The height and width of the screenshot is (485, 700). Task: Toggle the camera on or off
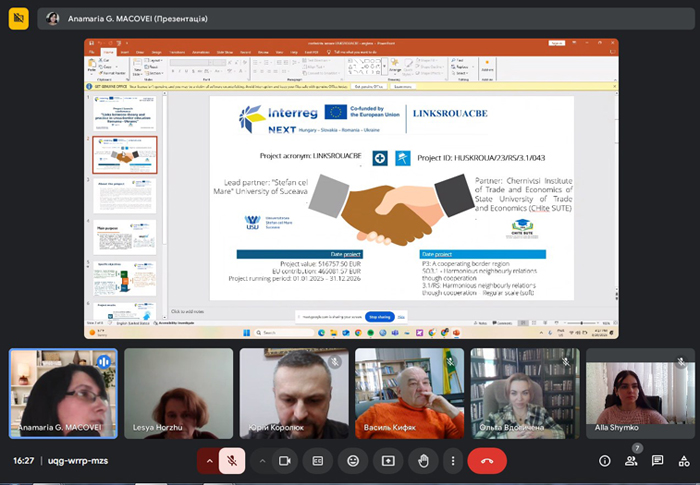click(x=284, y=461)
